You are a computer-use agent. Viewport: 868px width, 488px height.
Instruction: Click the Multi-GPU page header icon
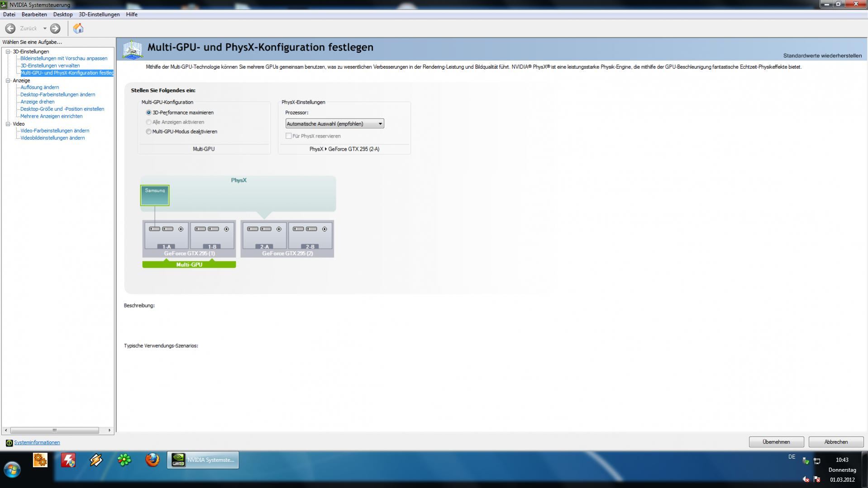coord(133,49)
